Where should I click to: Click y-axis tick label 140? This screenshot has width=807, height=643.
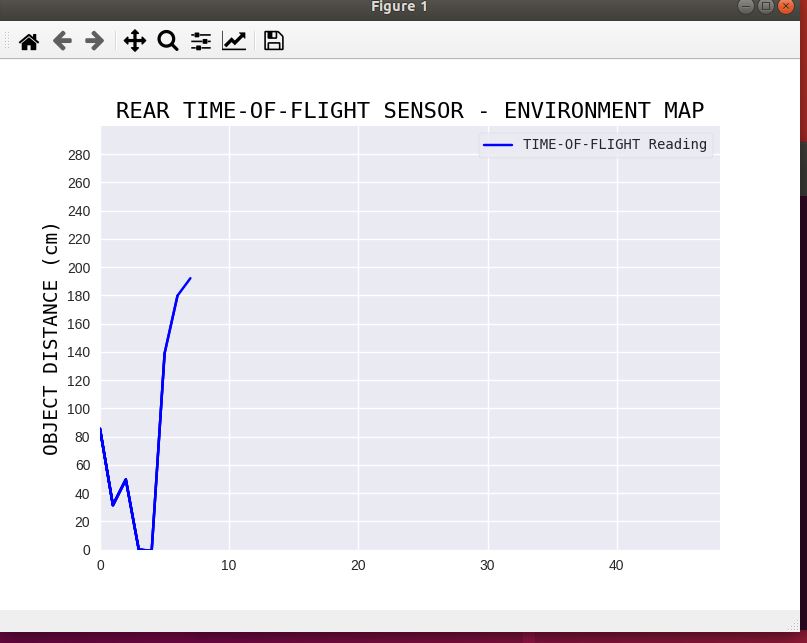click(79, 352)
